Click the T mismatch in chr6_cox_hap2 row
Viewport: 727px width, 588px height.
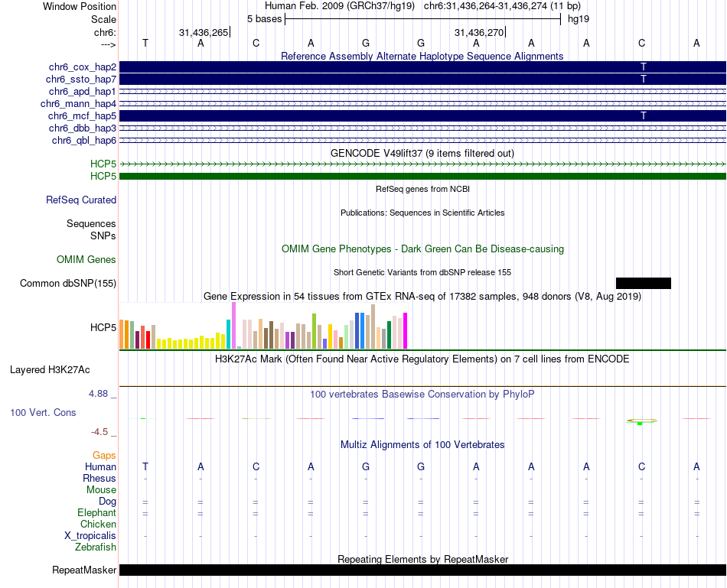click(x=643, y=67)
